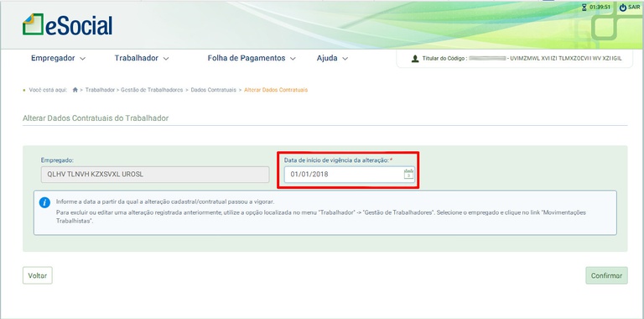Click the Alterar Dados Contratuais do Trabalhador heading
The image size is (644, 319).
[96, 118]
